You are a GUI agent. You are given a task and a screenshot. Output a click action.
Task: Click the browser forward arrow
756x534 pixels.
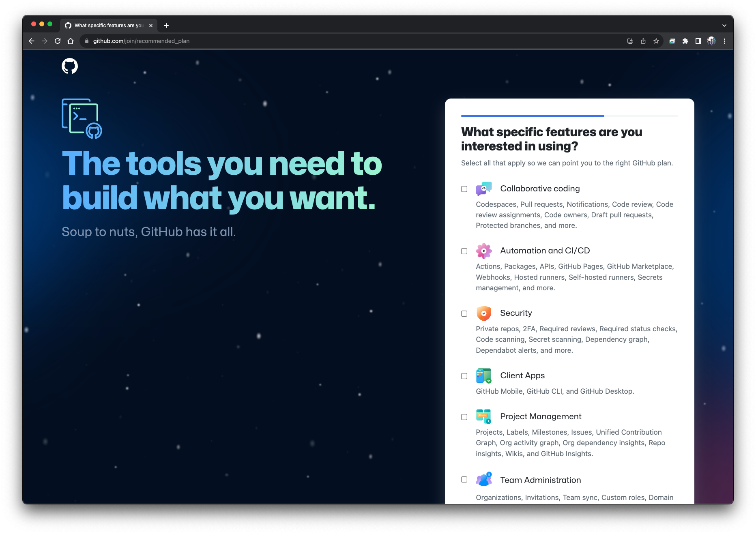(x=45, y=41)
